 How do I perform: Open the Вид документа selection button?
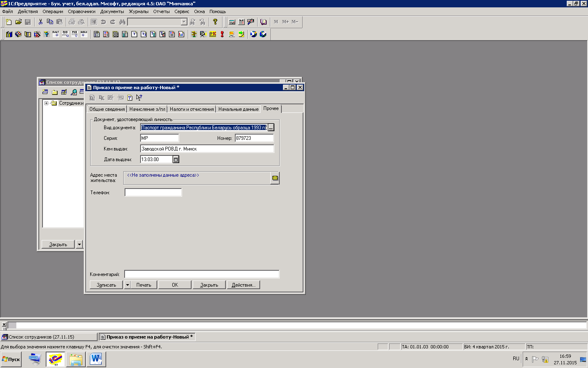[271, 128]
